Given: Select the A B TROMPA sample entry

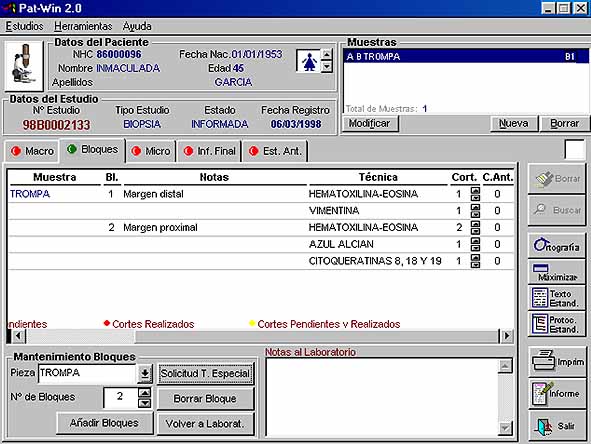Looking at the screenshot, I should (x=465, y=57).
